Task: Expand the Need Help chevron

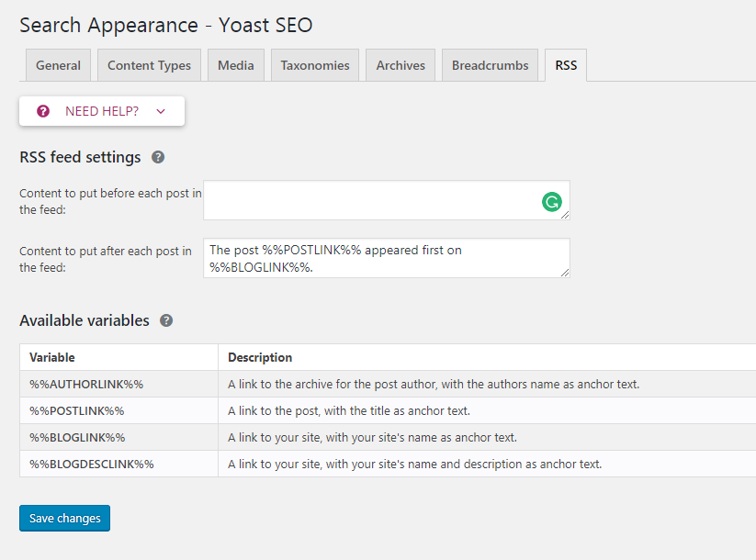Action: (x=161, y=111)
